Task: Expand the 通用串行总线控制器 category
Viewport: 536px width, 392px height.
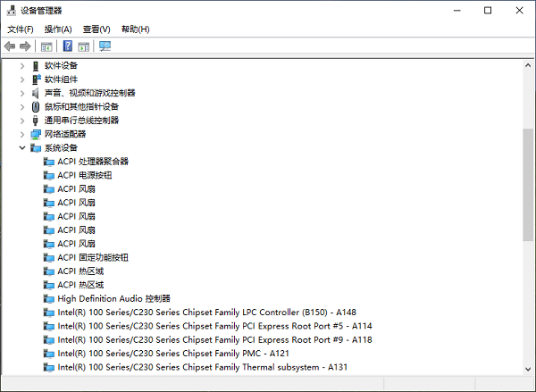Action: point(22,121)
